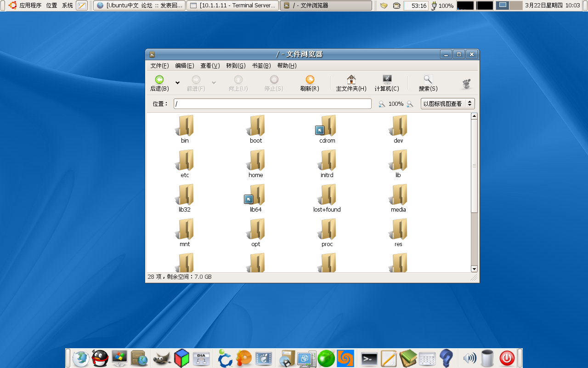Image resolution: width=588 pixels, height=368 pixels.
Task: Click the battery 100% panel indicator
Action: (442, 6)
